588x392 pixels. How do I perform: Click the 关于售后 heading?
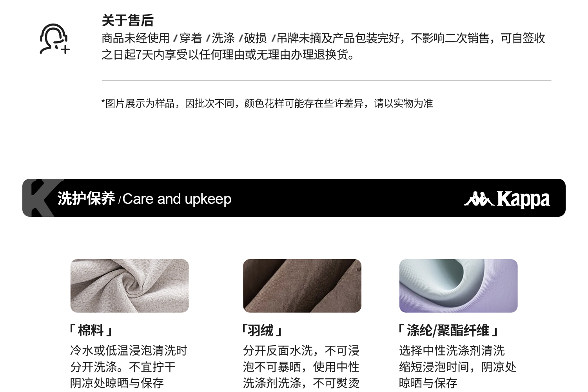pyautogui.click(x=127, y=20)
